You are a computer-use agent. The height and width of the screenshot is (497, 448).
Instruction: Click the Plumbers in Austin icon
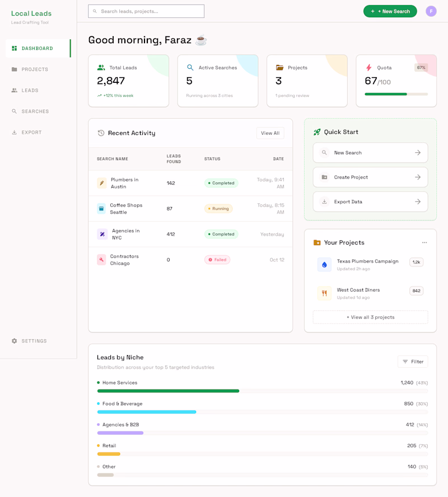point(101,183)
